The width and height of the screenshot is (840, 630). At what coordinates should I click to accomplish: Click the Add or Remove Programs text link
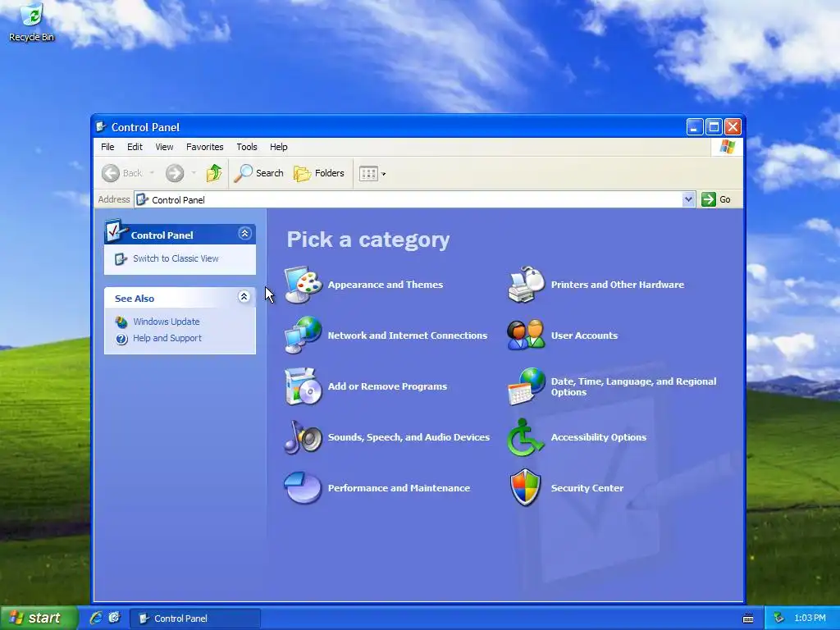click(x=387, y=386)
